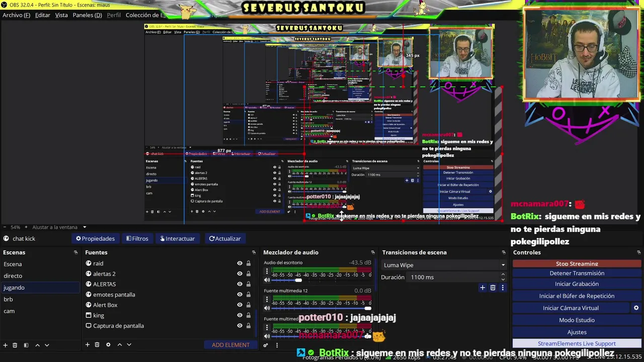Open source properties gear in Fuentes toolbar

point(108,345)
